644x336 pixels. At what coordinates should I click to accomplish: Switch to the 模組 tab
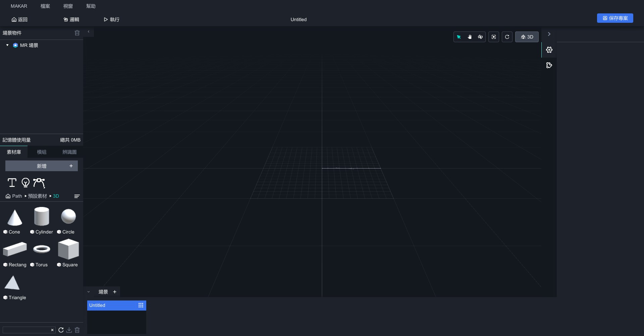(x=42, y=152)
